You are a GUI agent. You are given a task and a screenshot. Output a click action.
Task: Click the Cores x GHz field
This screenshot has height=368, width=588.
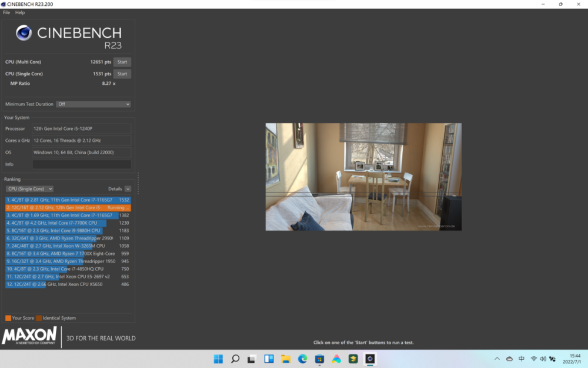[x=81, y=141]
